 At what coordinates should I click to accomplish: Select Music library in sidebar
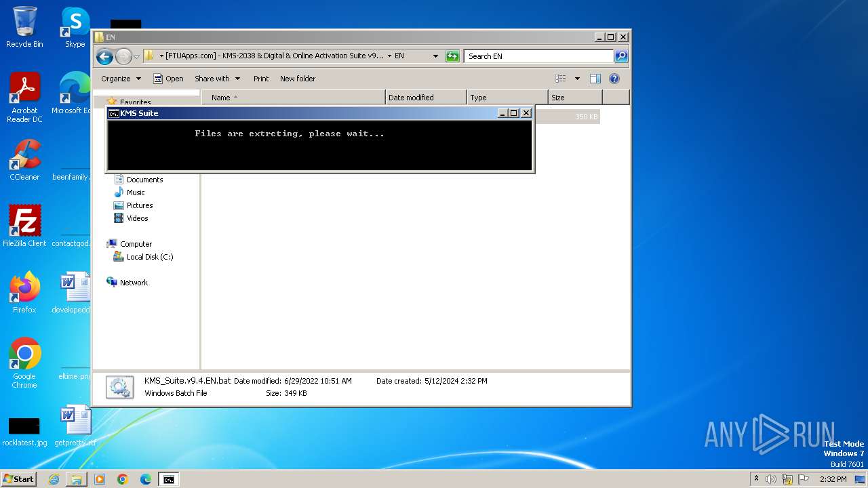tap(130, 192)
